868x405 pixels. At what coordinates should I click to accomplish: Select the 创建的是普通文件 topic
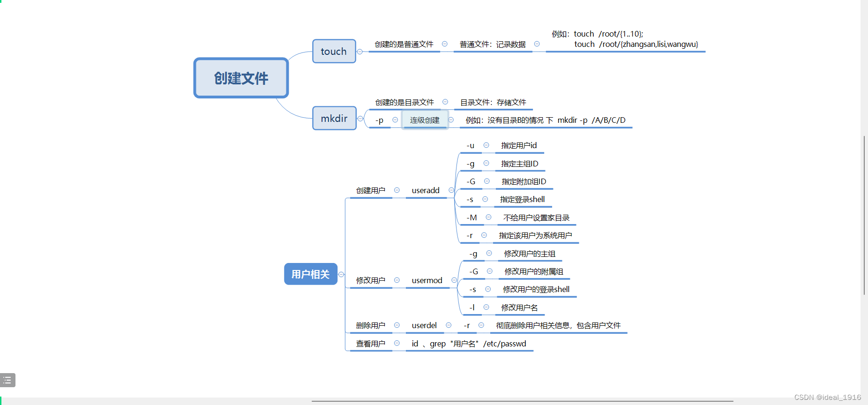[404, 44]
